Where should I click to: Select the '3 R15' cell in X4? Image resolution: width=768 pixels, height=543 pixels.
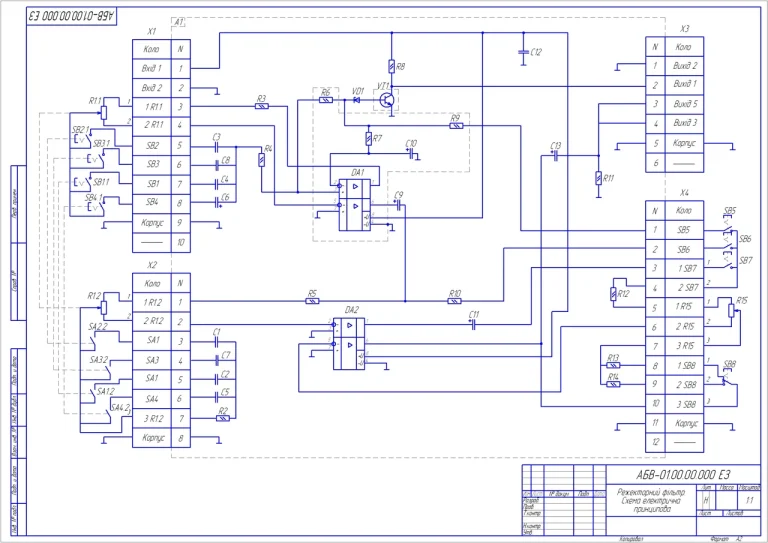[x=684, y=346]
